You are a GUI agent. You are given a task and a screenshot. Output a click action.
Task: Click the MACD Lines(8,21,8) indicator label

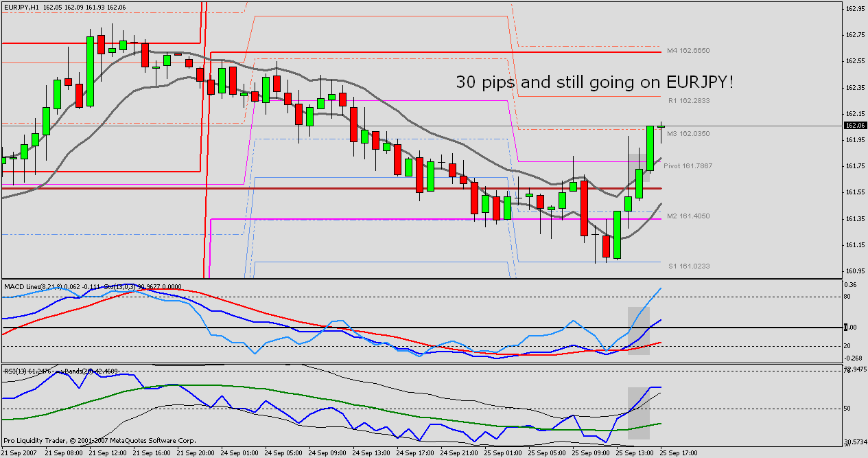[33, 286]
